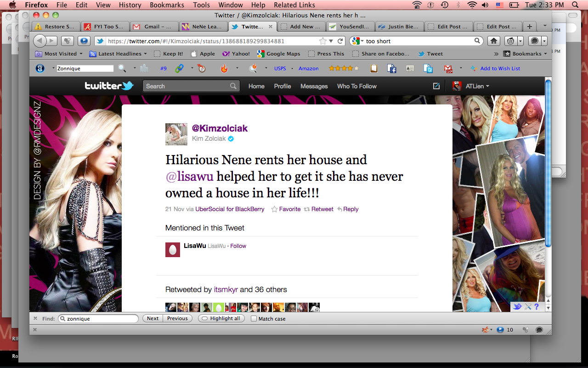
Task: Click the Home button in Firefox toolbar
Action: (494, 41)
